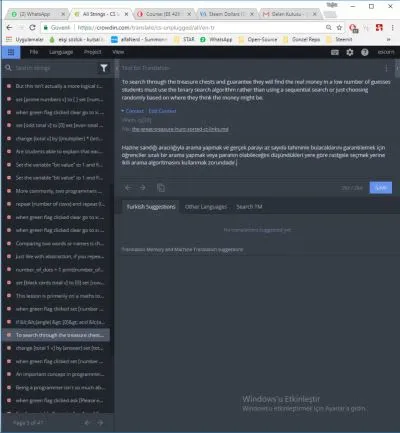Open Chrome's three-dot menu
Viewport: 400px width, 433px height.
pos(392,28)
